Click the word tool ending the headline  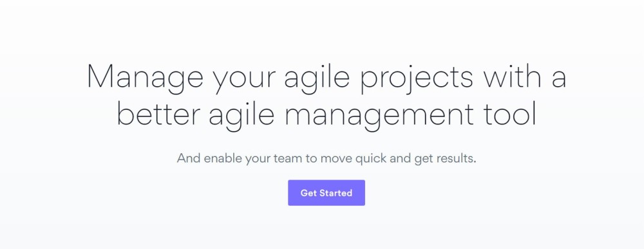tap(510, 114)
